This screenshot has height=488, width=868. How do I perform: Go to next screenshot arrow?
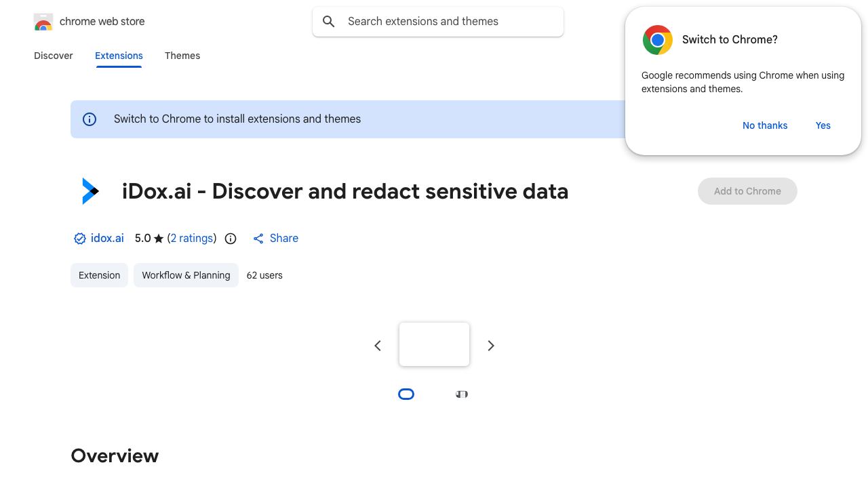pyautogui.click(x=491, y=346)
